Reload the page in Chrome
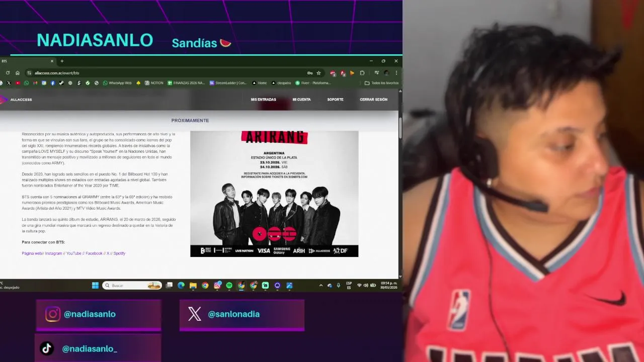This screenshot has width=644, height=362. pos(8,73)
